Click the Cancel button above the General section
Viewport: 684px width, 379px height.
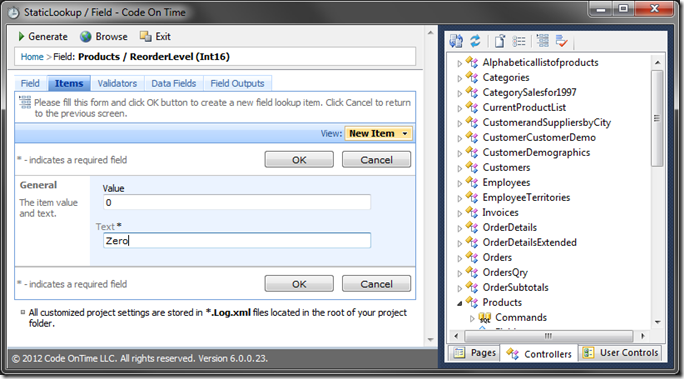pyautogui.click(x=376, y=160)
